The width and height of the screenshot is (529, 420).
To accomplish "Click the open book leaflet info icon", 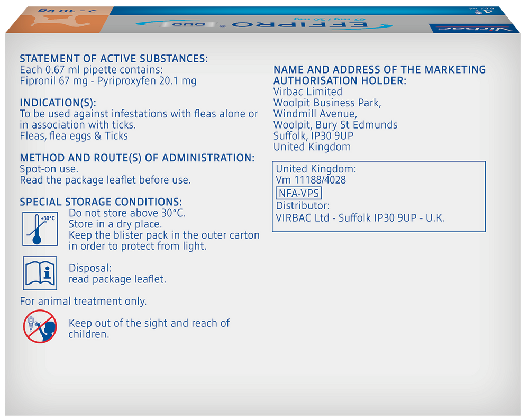I will pyautogui.click(x=40, y=273).
